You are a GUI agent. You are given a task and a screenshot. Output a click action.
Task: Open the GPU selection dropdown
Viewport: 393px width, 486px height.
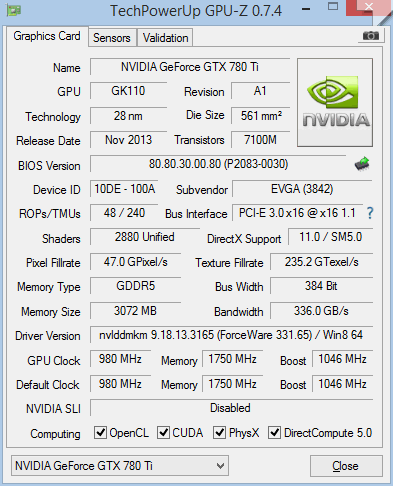120,465
